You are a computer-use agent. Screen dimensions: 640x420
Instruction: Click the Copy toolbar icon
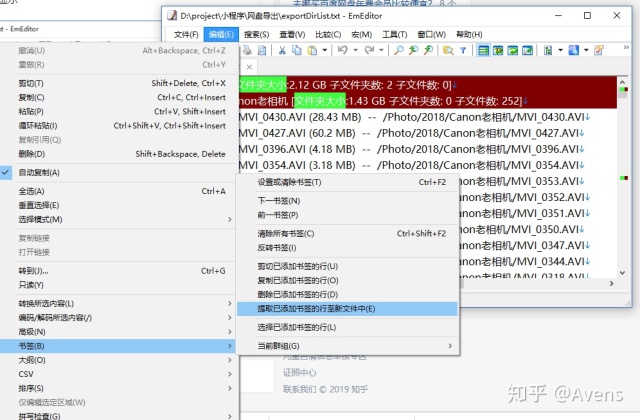(x=297, y=50)
